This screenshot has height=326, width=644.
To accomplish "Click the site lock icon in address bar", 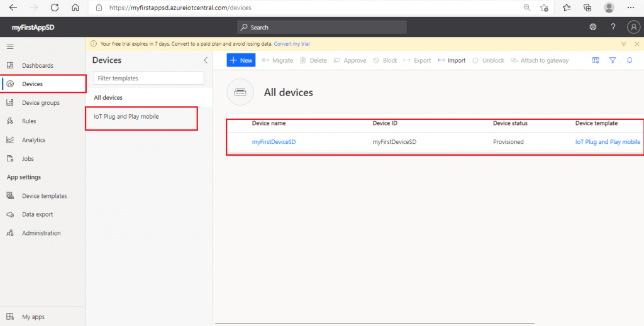I will pyautogui.click(x=99, y=8).
